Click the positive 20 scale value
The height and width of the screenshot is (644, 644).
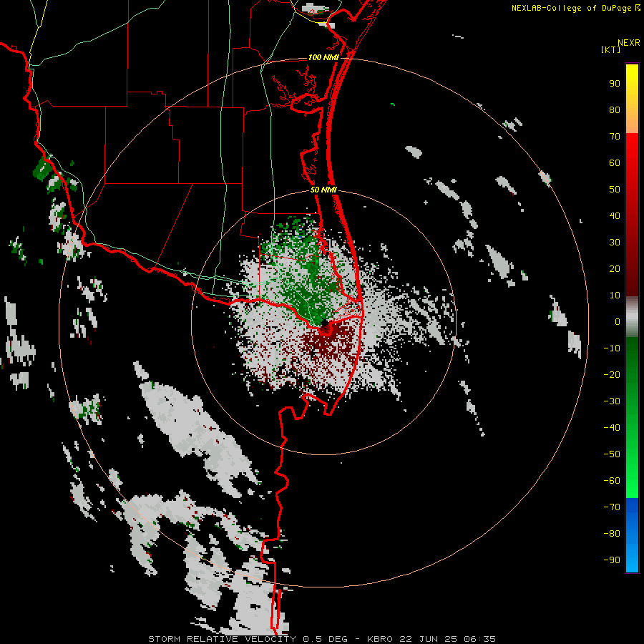pos(615,268)
